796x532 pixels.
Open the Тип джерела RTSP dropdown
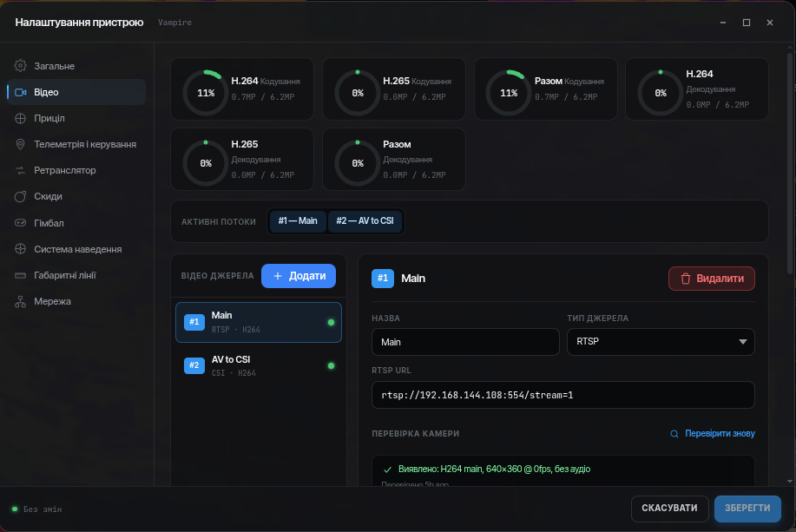[x=661, y=342]
